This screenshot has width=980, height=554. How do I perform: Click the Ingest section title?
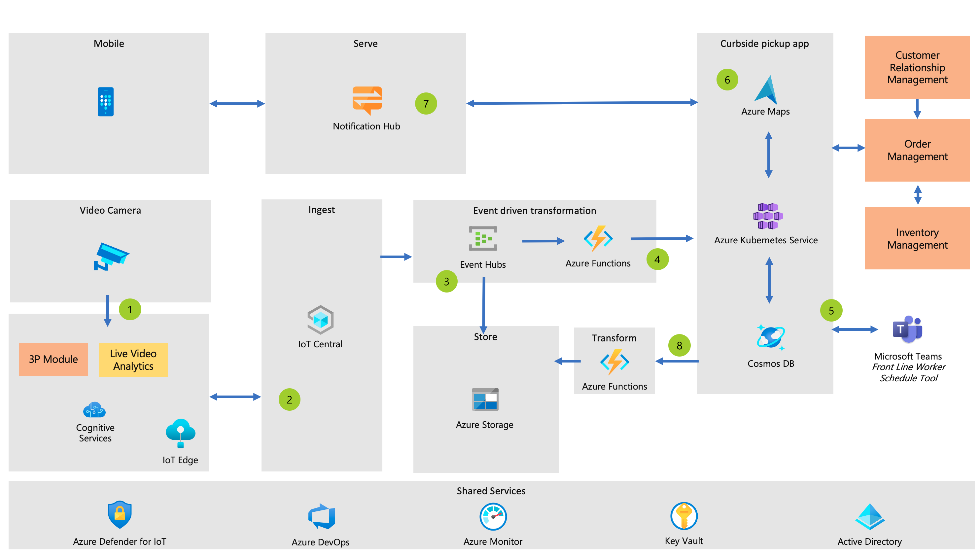(322, 210)
